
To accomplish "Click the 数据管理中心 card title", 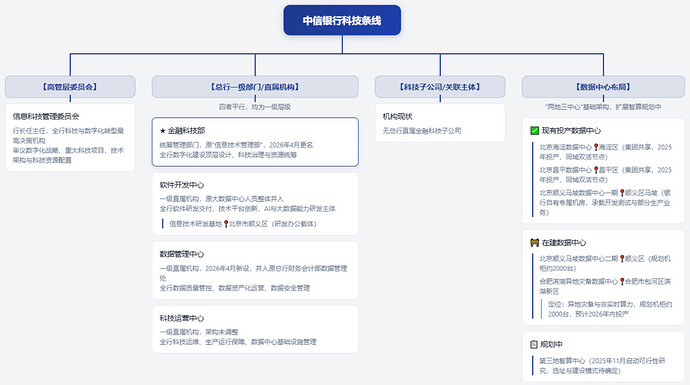I will [x=182, y=254].
